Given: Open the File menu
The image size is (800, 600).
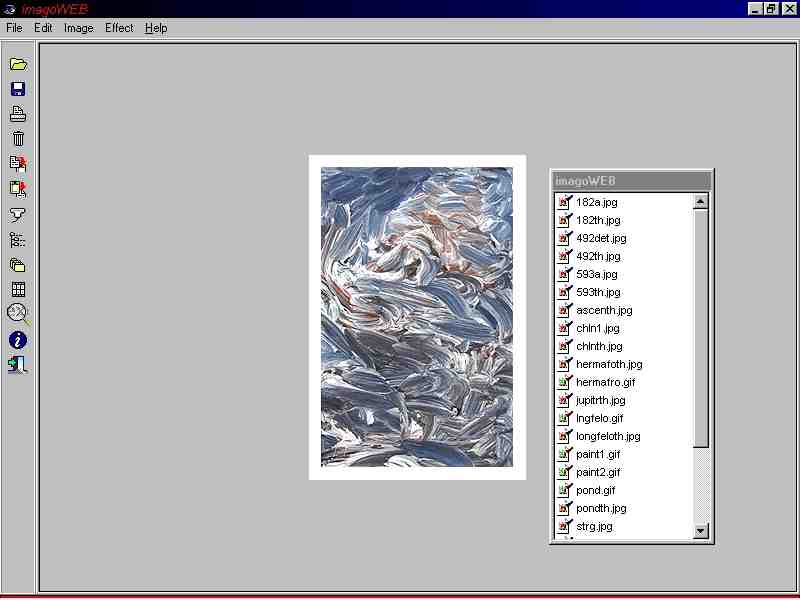Looking at the screenshot, I should [14, 28].
